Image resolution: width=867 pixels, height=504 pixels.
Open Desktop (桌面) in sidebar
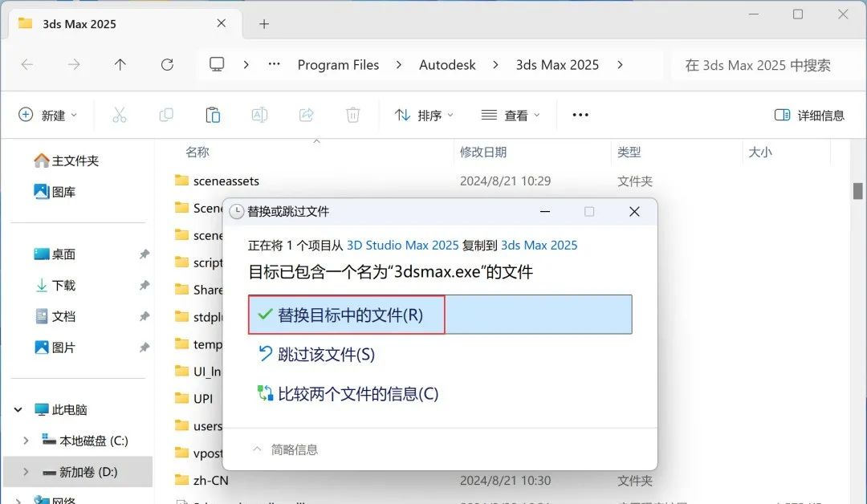coord(55,254)
